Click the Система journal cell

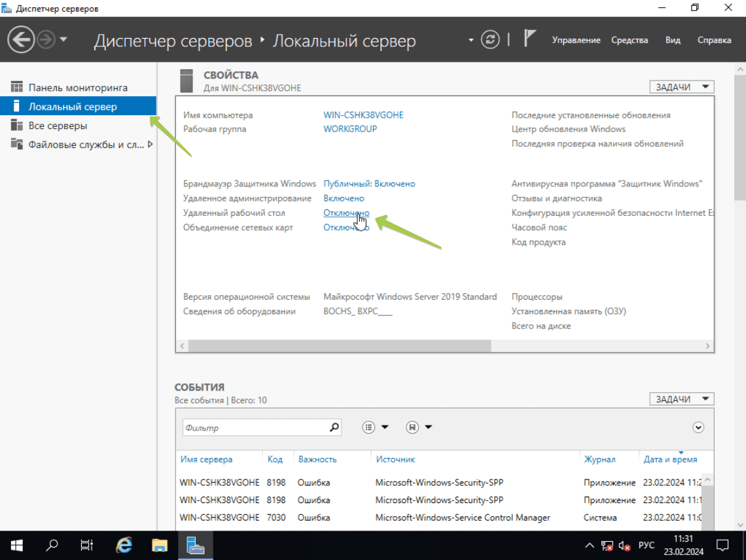600,517
